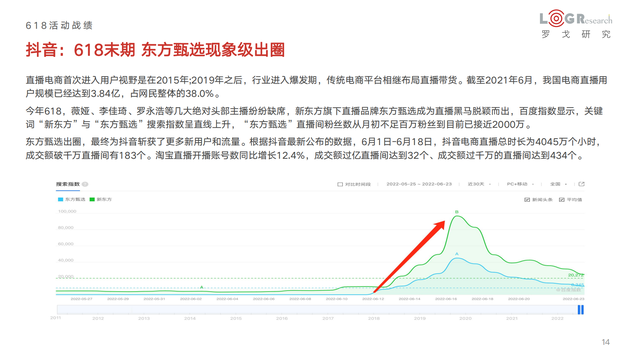This screenshot has width=640, height=360.
Task: Click the help icon beside 搜索指数
Action: click(85, 184)
